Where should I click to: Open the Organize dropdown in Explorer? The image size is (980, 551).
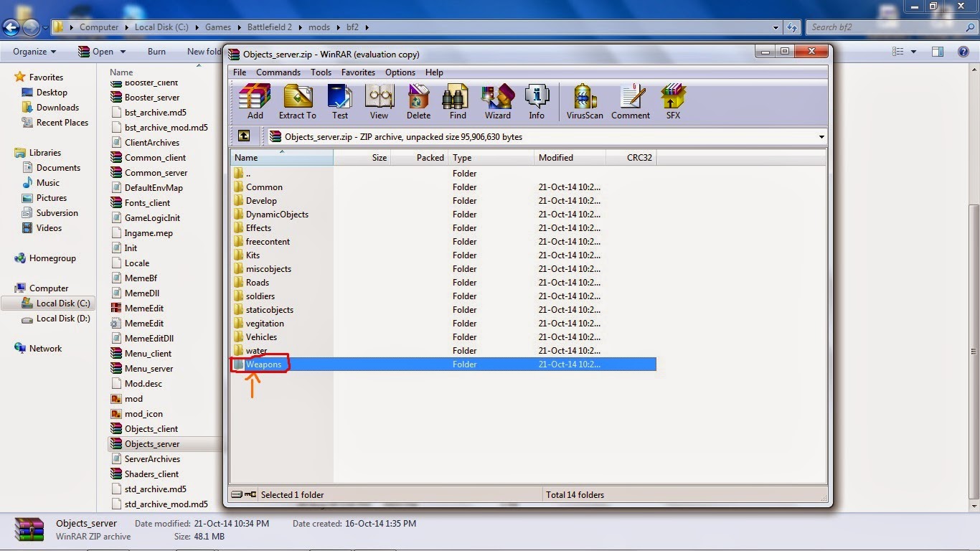tap(34, 52)
